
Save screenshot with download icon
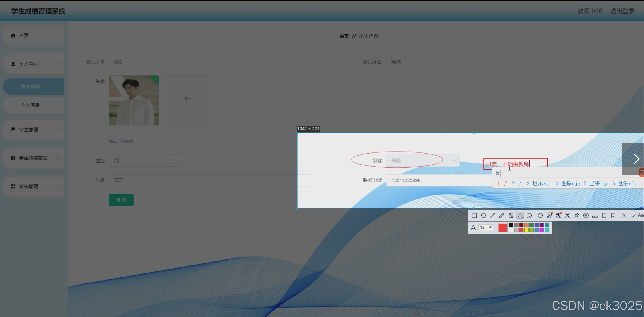click(595, 216)
